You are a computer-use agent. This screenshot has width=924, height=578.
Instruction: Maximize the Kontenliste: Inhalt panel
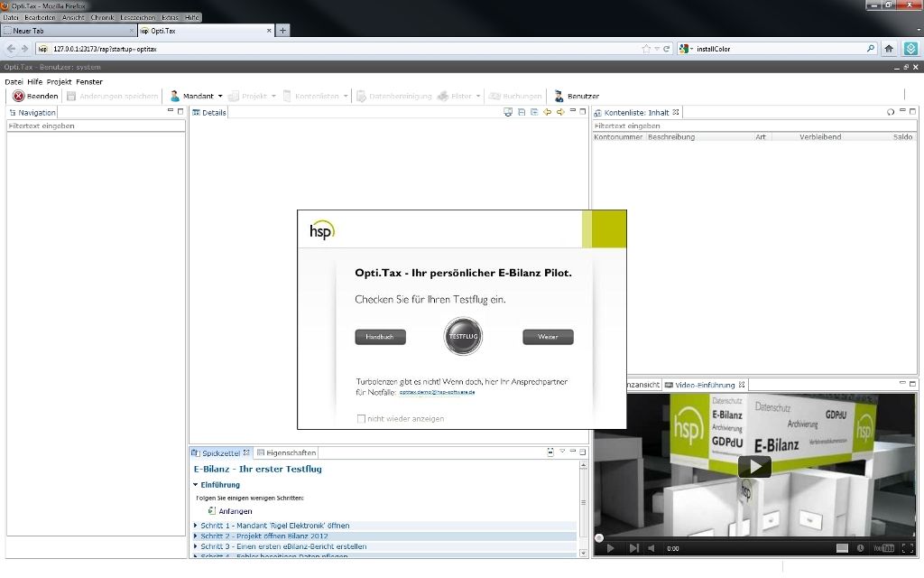pyautogui.click(x=913, y=111)
